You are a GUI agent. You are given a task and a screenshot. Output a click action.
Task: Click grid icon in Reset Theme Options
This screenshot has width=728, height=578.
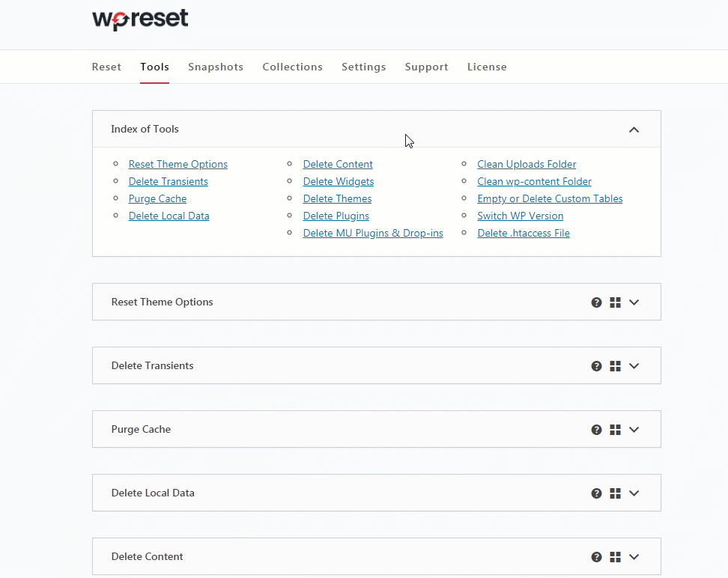[x=615, y=302]
